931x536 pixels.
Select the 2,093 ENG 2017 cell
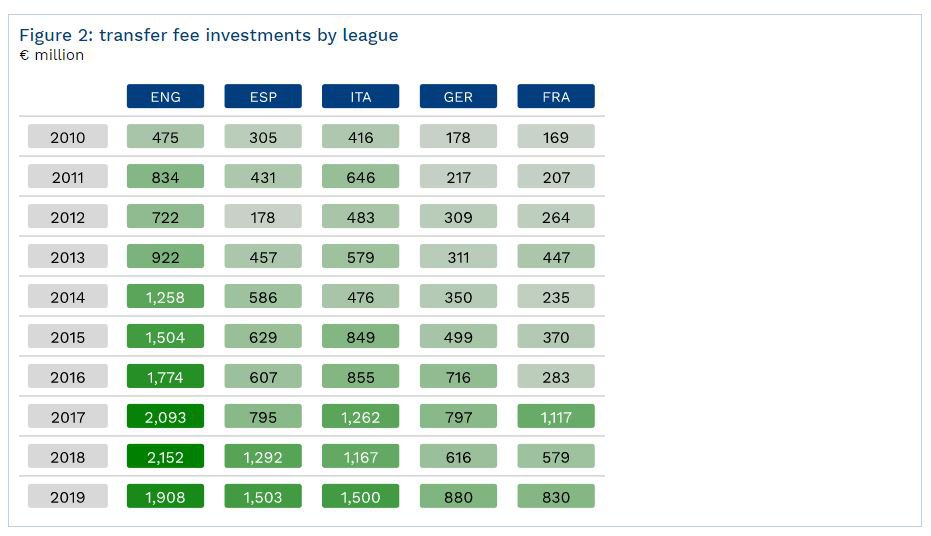click(x=165, y=416)
